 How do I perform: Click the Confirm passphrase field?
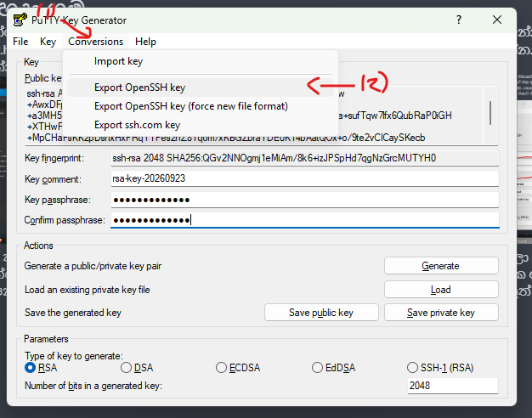305,220
